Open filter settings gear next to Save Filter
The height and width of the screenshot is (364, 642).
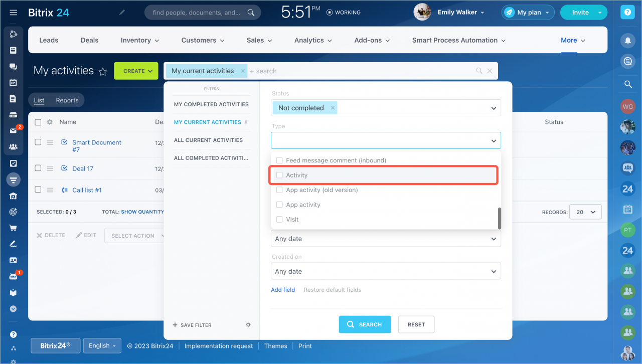(x=248, y=325)
